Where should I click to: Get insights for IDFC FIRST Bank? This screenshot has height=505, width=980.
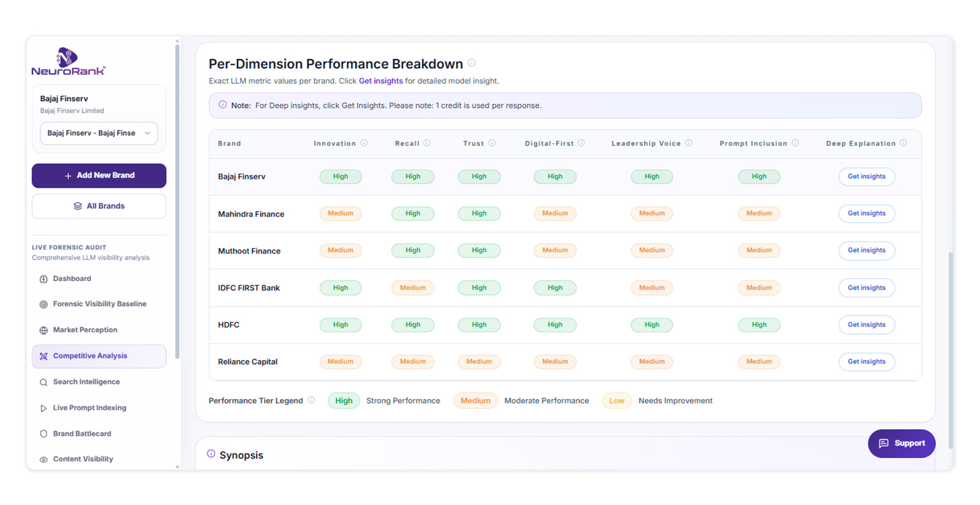click(x=867, y=288)
